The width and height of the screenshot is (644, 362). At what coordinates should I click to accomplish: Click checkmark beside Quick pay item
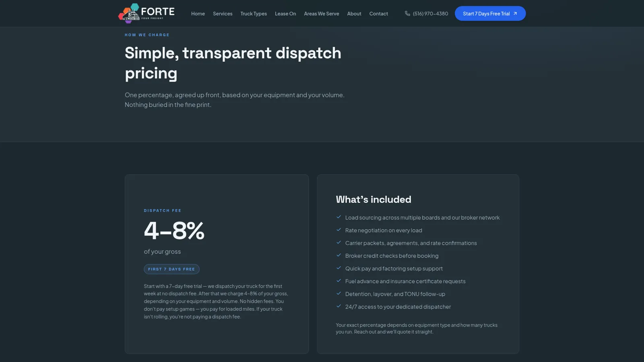(339, 268)
